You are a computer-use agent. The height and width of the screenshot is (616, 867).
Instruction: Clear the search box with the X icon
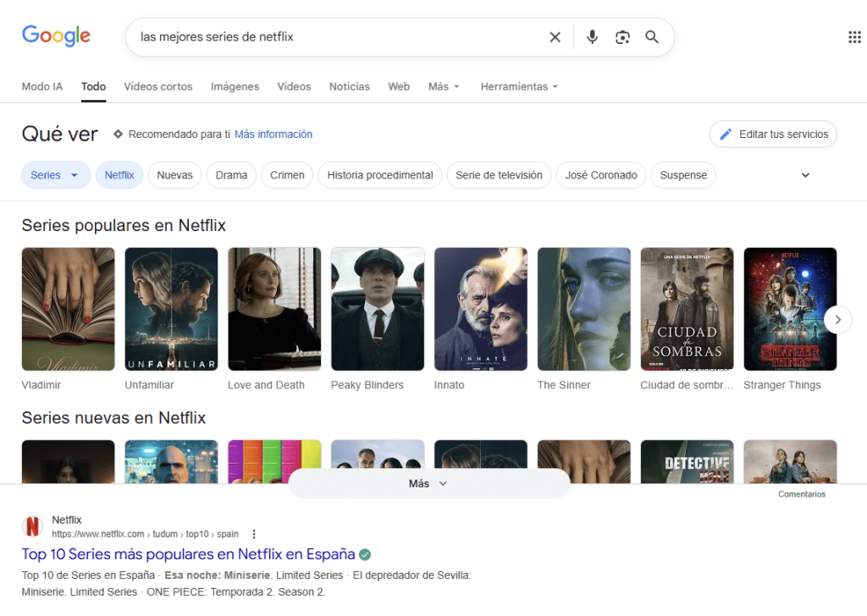click(x=555, y=37)
